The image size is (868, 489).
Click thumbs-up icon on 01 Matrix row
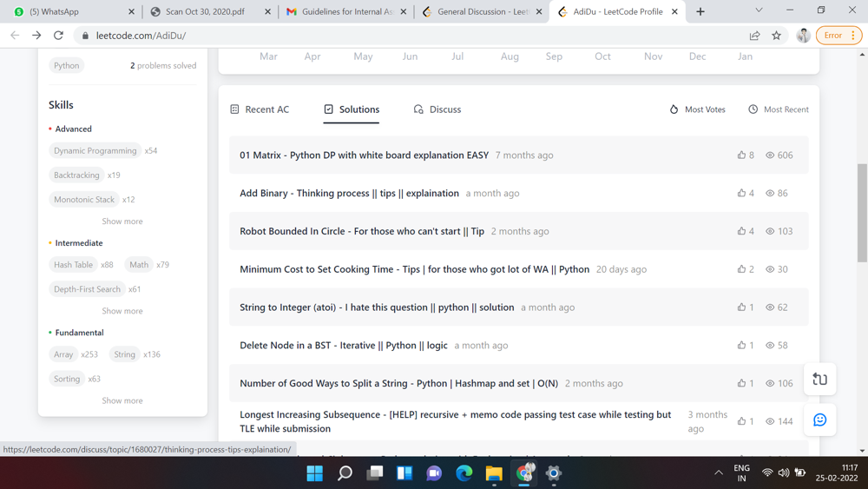tap(741, 155)
